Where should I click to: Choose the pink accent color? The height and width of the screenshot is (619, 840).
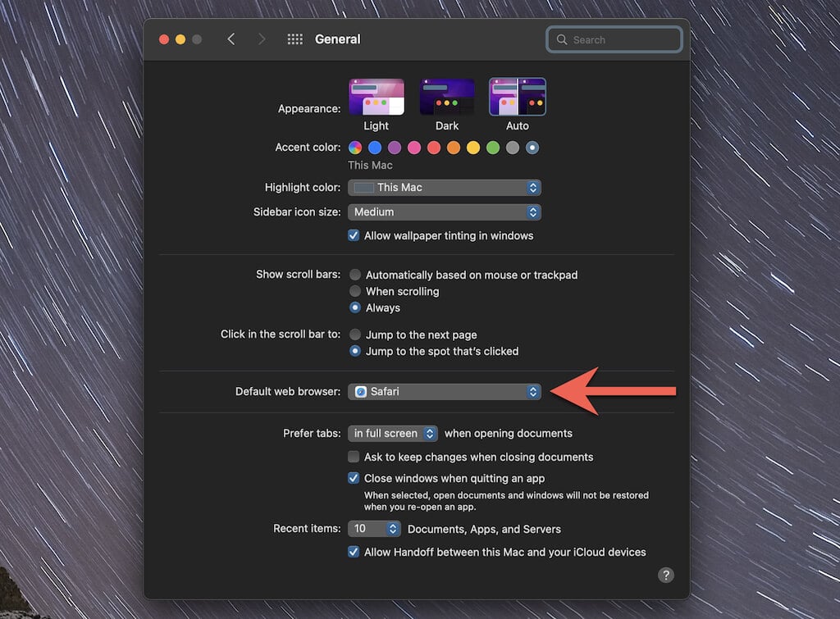coord(414,148)
